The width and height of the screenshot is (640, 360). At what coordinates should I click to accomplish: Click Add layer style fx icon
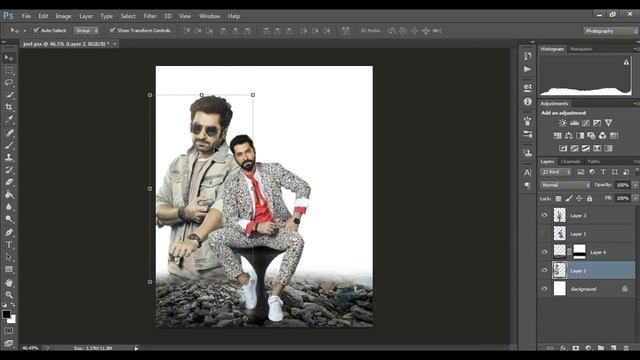pyautogui.click(x=563, y=348)
